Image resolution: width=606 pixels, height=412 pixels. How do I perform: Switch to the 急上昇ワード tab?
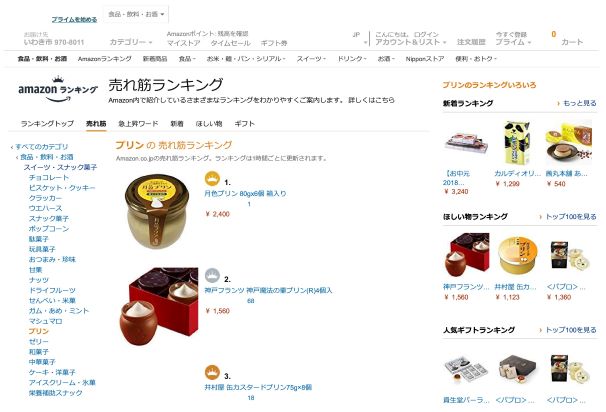point(138,124)
